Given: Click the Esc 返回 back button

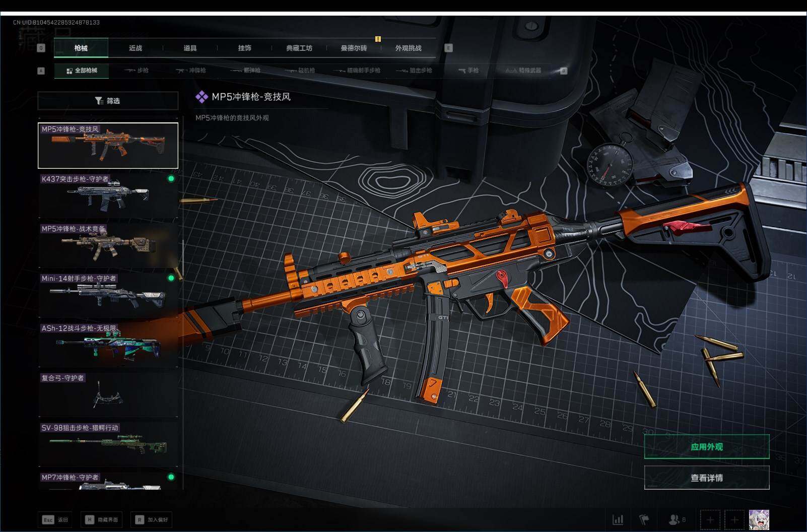Looking at the screenshot, I should pos(55,519).
